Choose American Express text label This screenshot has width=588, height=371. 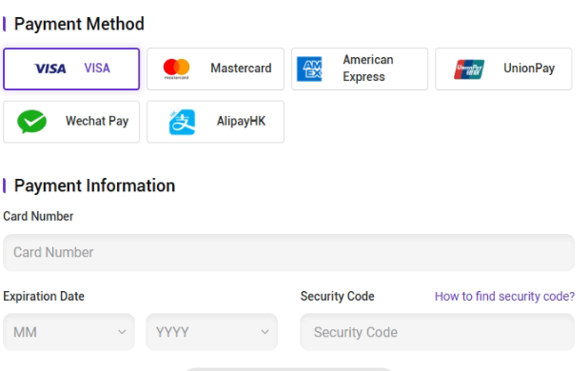pos(368,68)
